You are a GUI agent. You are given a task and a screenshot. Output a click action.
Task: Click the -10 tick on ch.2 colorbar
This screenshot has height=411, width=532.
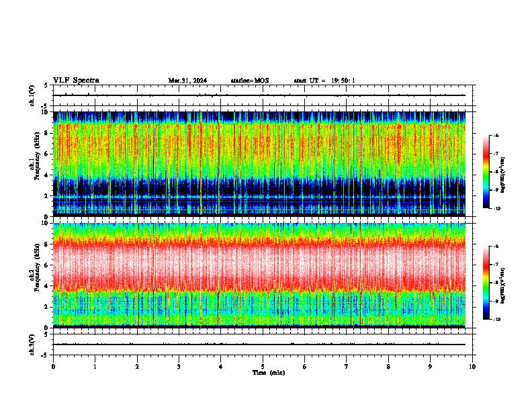pos(496,320)
